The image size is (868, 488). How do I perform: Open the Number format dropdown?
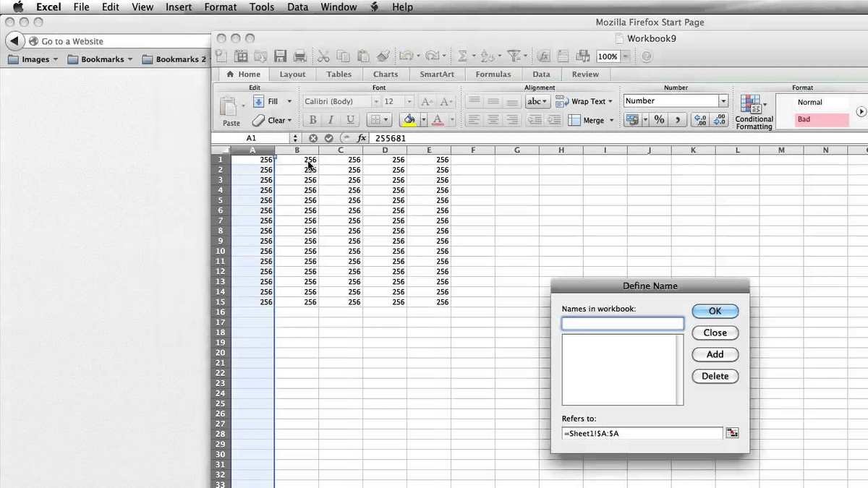pos(723,101)
